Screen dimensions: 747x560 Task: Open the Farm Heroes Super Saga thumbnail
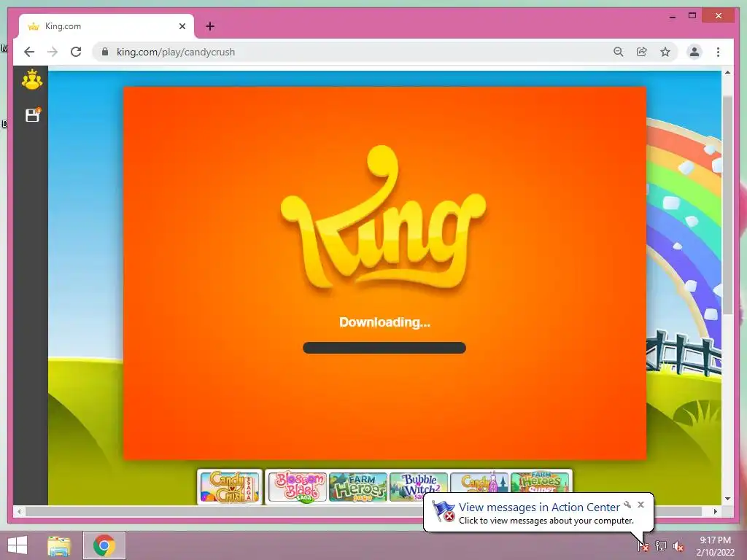coord(540,483)
